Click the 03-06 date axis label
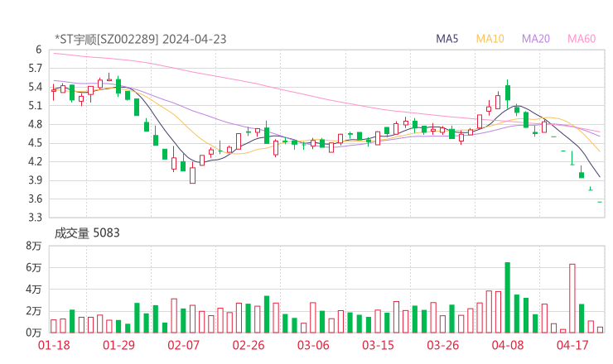The width and height of the screenshot is (613, 364). point(313,345)
